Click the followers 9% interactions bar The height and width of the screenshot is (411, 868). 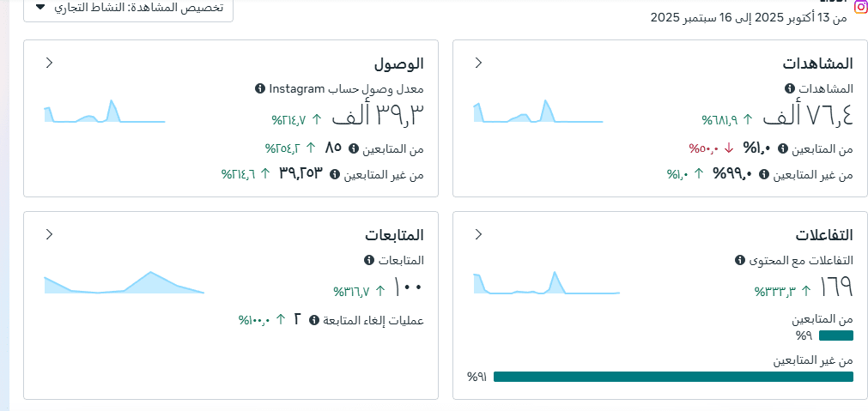tap(836, 335)
